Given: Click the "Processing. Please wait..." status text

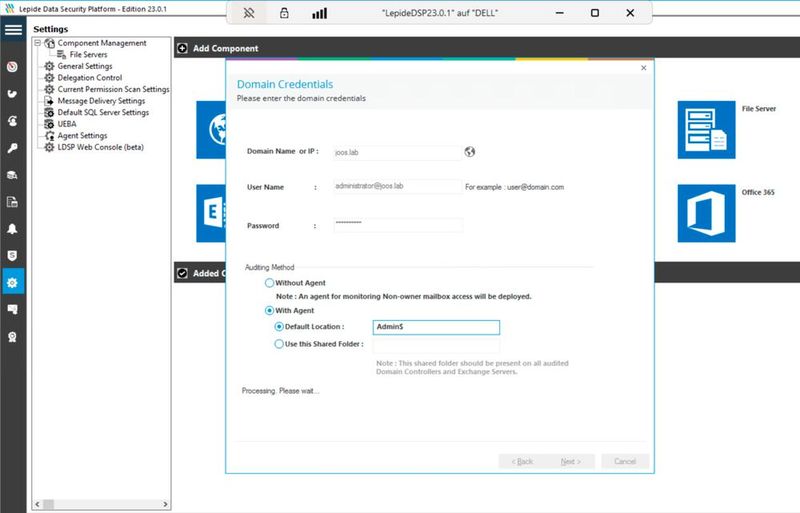Looking at the screenshot, I should click(x=280, y=391).
